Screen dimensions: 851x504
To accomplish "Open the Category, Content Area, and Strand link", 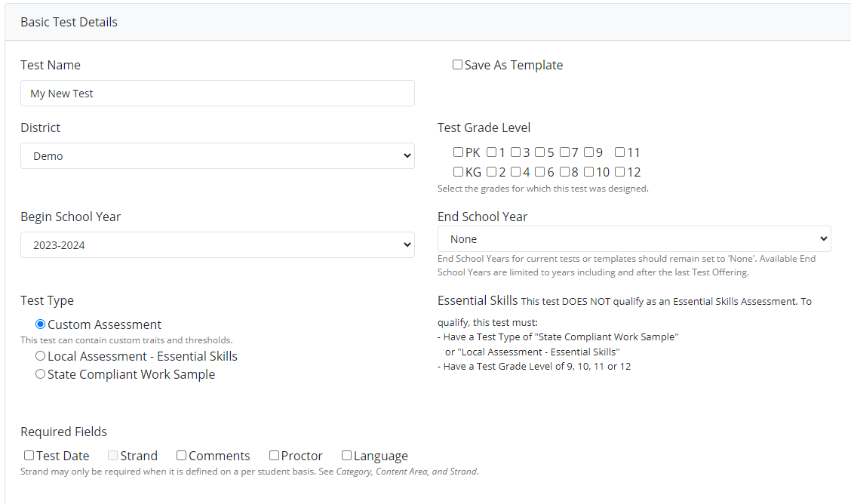I will (407, 472).
